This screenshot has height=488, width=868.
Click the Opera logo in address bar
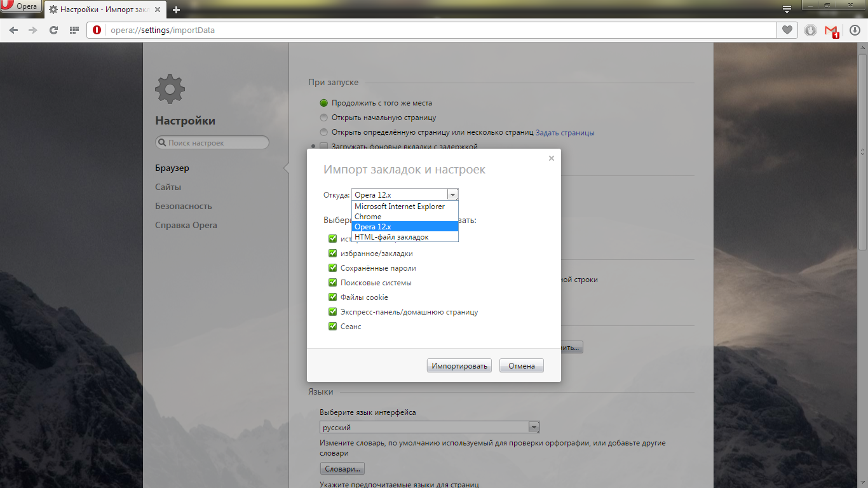click(x=97, y=30)
